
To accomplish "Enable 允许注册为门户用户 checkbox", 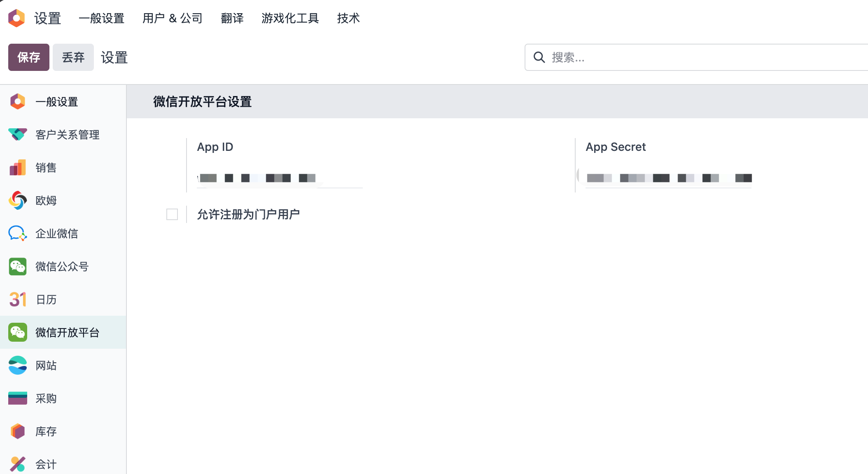I will 172,214.
